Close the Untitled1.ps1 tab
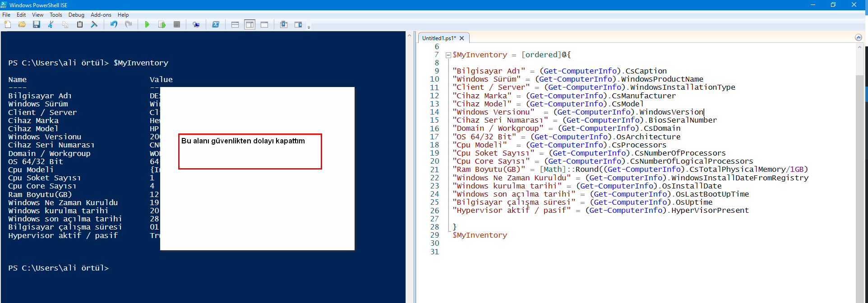868x303 pixels. tap(462, 38)
